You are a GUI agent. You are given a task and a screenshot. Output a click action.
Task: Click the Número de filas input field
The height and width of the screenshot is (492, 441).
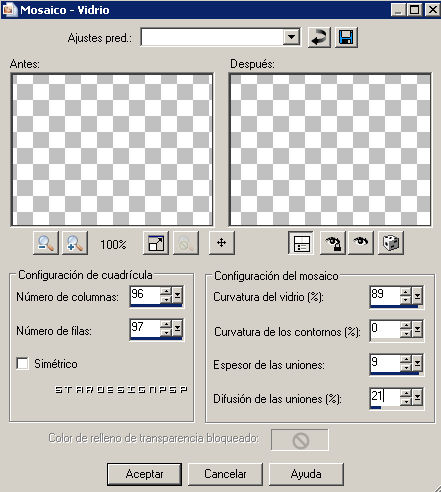(x=145, y=327)
